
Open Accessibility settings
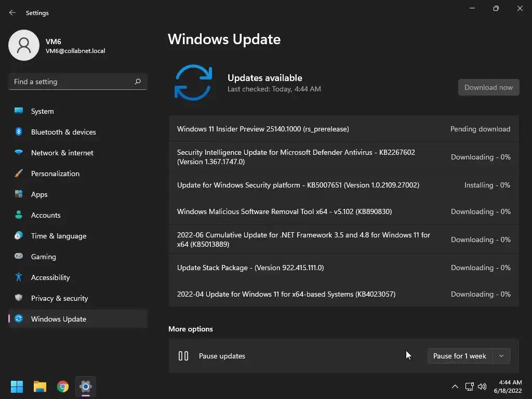point(78,277)
